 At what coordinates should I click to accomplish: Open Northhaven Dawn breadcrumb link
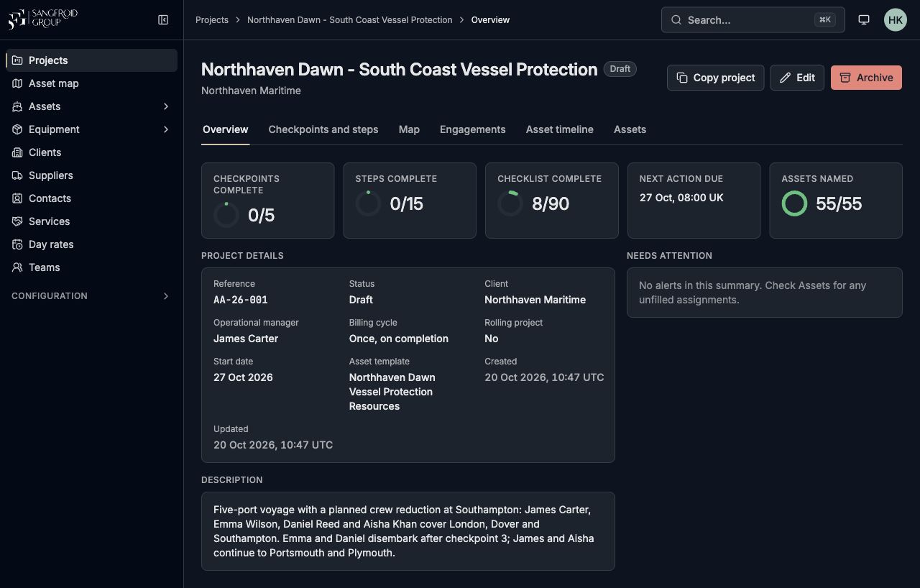tap(350, 20)
